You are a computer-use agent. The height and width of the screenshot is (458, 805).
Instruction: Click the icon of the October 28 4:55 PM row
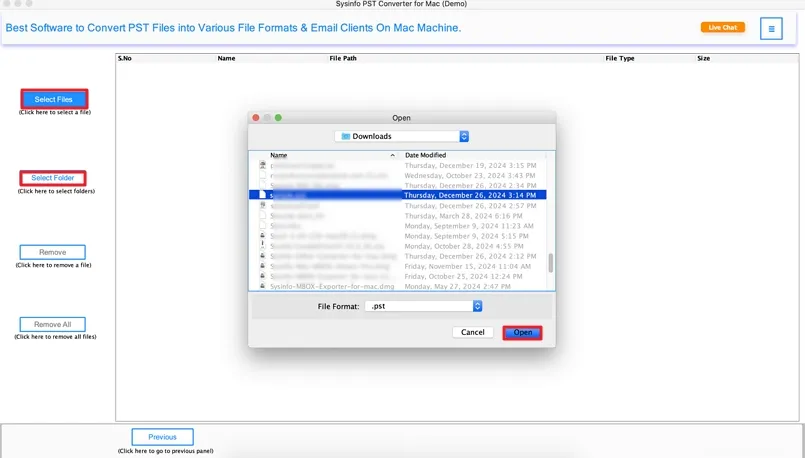coord(263,246)
